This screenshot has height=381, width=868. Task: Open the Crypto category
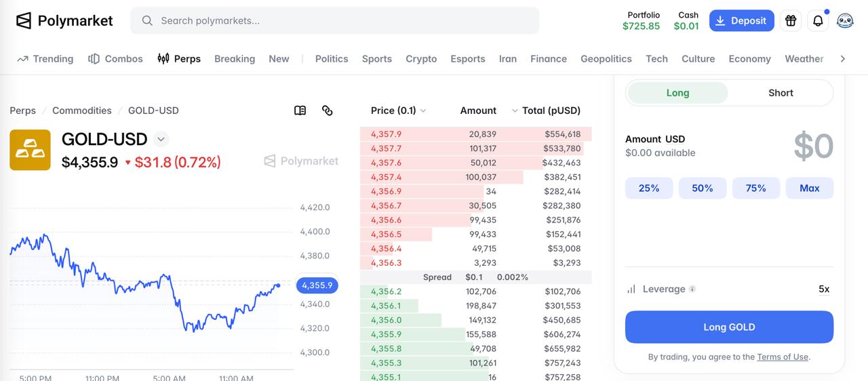point(421,59)
